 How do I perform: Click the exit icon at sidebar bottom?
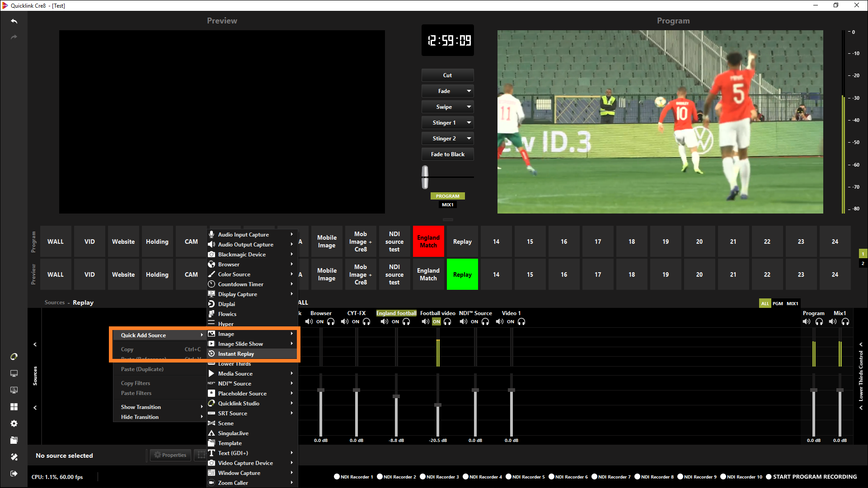[x=14, y=474]
